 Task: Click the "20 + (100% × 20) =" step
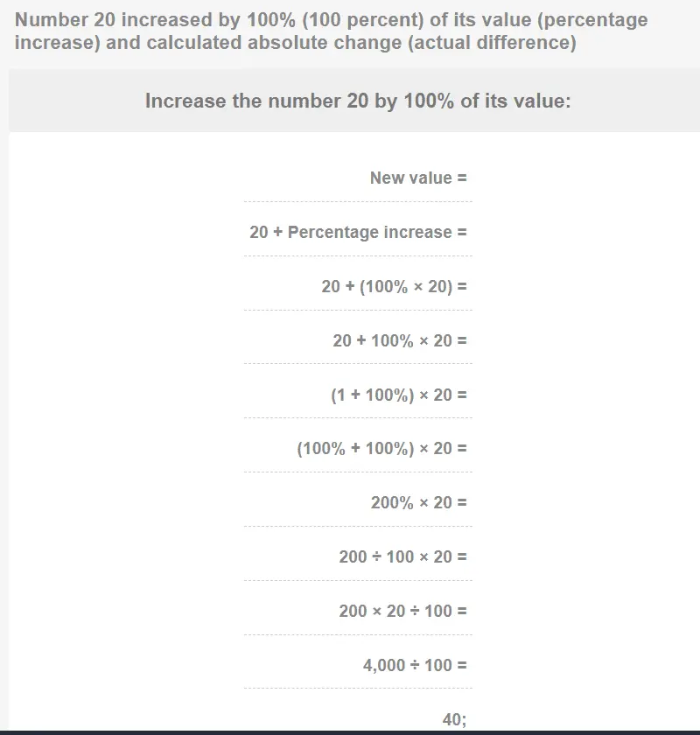[395, 286]
